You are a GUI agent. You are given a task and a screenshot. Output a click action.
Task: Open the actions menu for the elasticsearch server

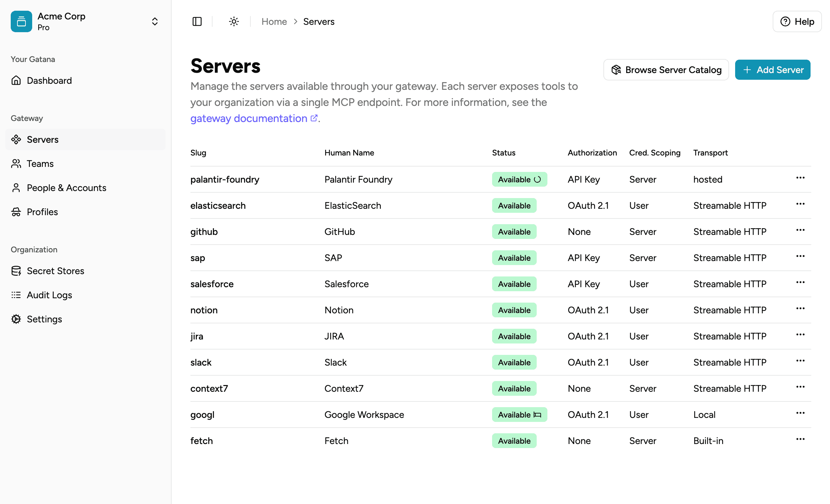coord(800,204)
